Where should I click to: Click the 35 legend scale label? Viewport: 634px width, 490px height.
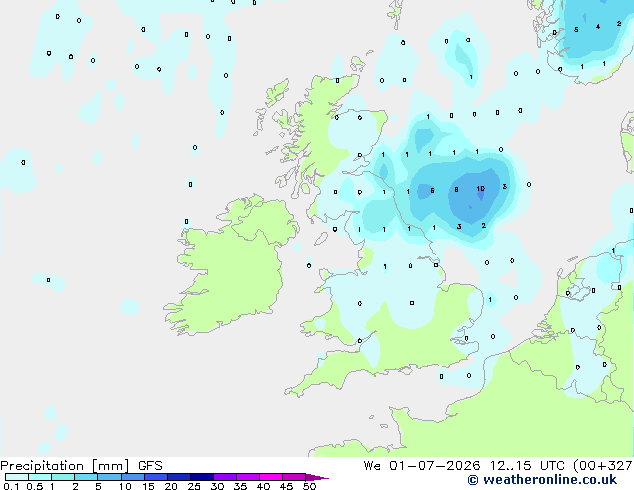[x=240, y=486]
